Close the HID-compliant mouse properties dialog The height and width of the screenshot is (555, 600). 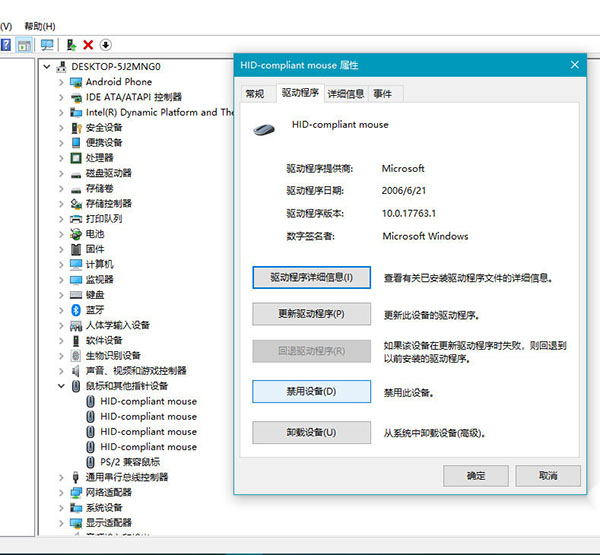(x=574, y=65)
